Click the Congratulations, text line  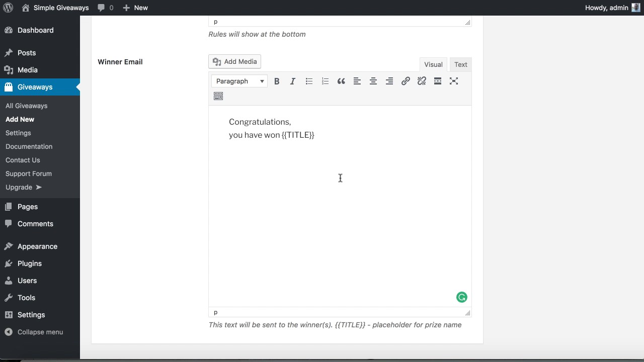coord(260,122)
